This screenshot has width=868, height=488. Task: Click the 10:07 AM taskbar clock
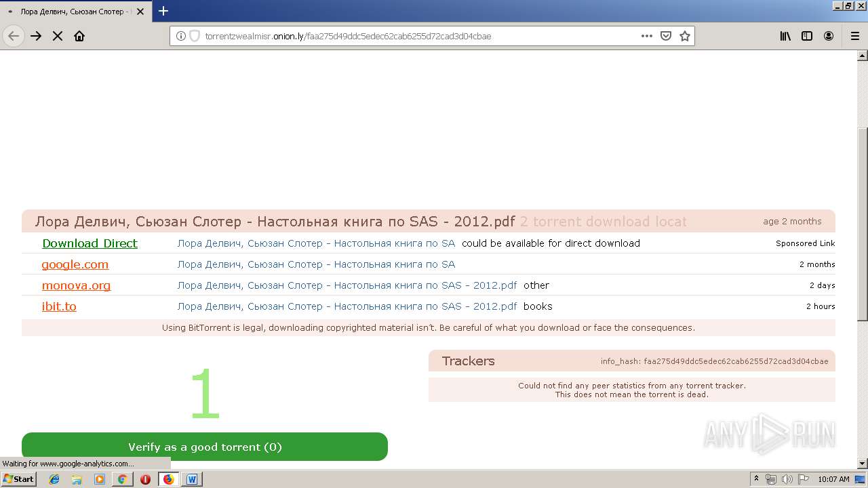tap(833, 479)
